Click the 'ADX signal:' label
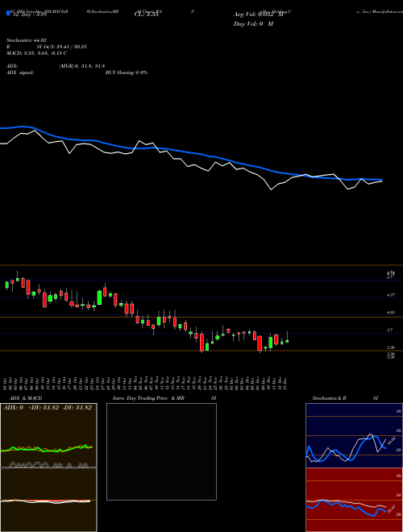The width and height of the screenshot is (403, 532). pos(20,73)
